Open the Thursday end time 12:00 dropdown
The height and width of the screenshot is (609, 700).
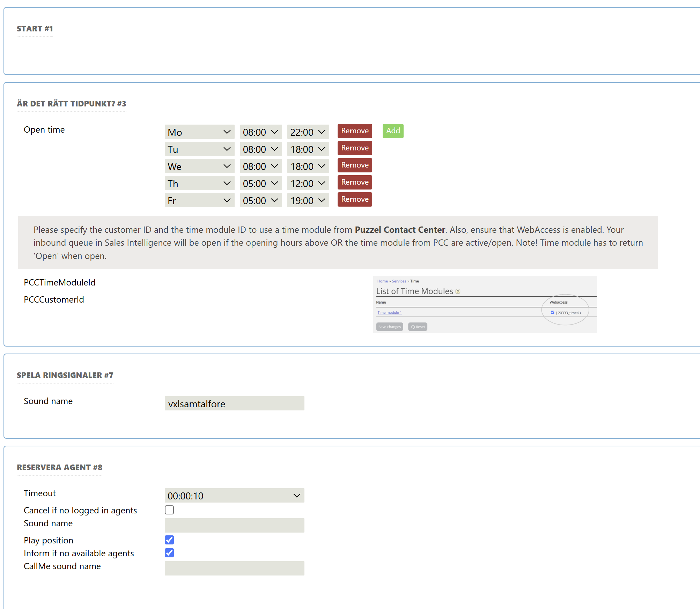[308, 183]
